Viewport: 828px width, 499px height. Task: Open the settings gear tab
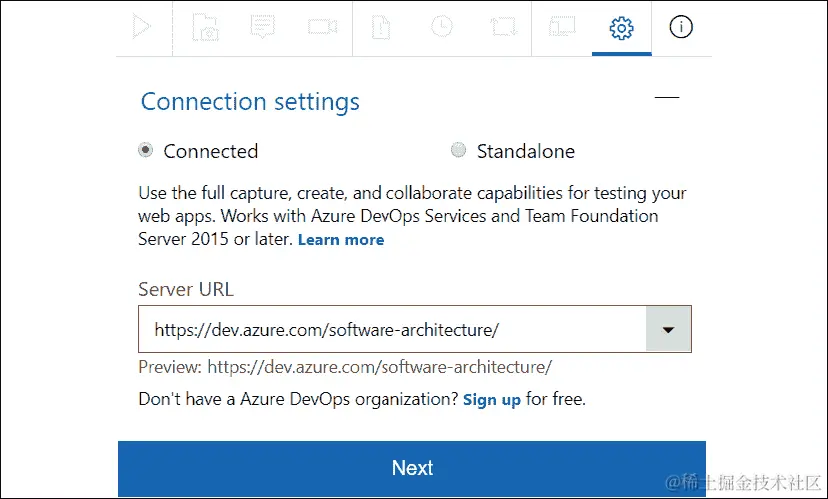[622, 27]
